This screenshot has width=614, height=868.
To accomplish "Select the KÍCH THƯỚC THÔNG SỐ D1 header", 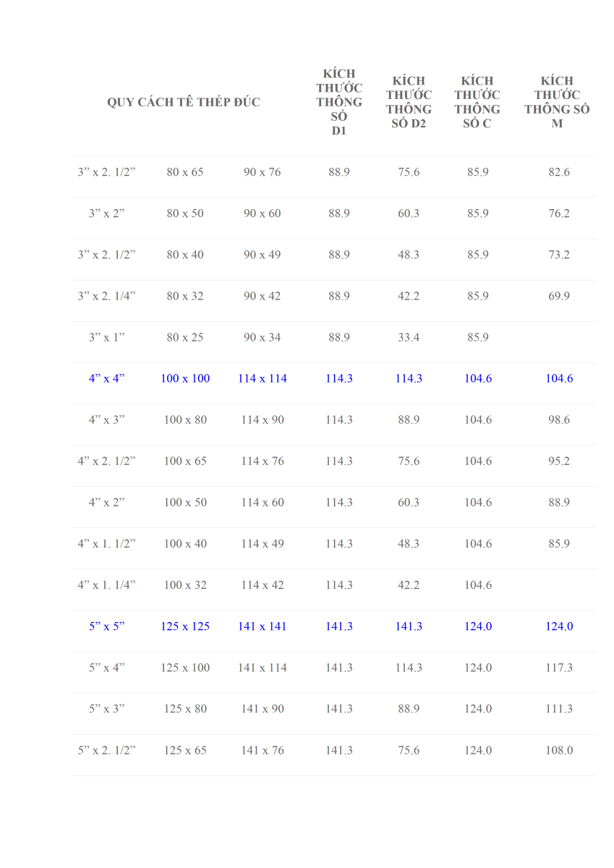I will pos(339,102).
